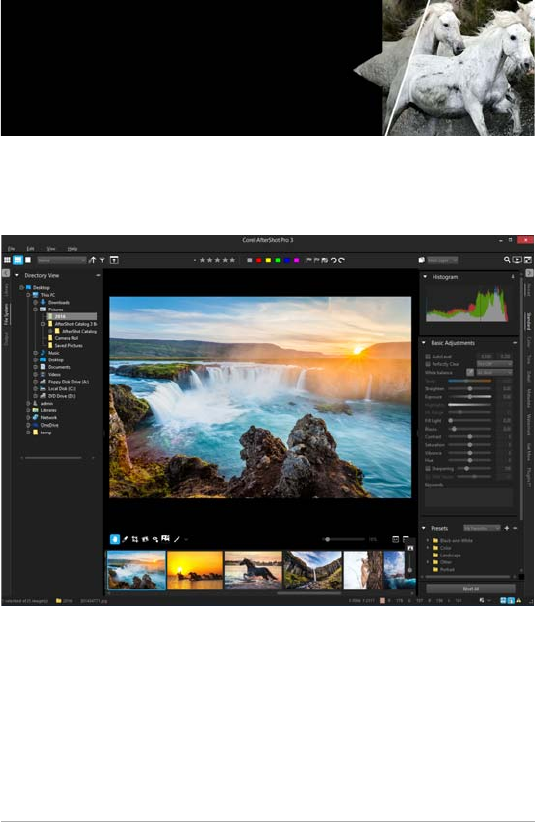Image resolution: width=535 pixels, height=822 pixels.
Task: Click the white balance eyedropper picker
Action: click(470, 372)
